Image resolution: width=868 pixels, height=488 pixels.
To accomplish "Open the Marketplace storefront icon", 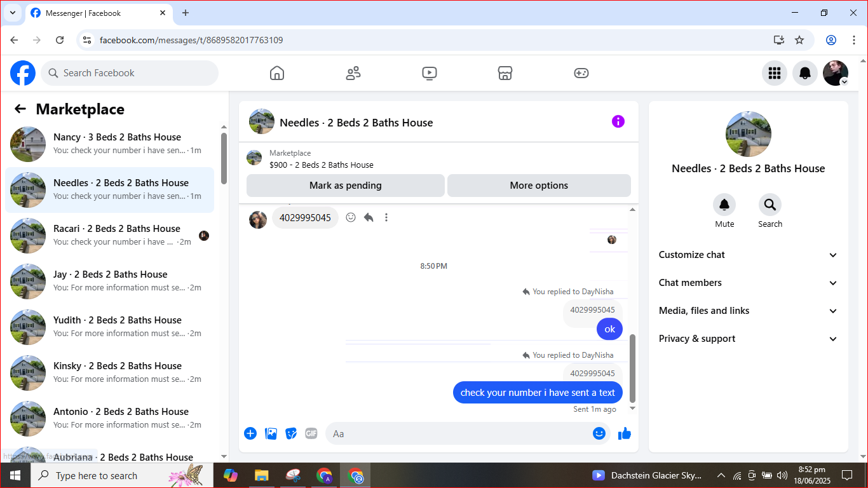I will (505, 73).
